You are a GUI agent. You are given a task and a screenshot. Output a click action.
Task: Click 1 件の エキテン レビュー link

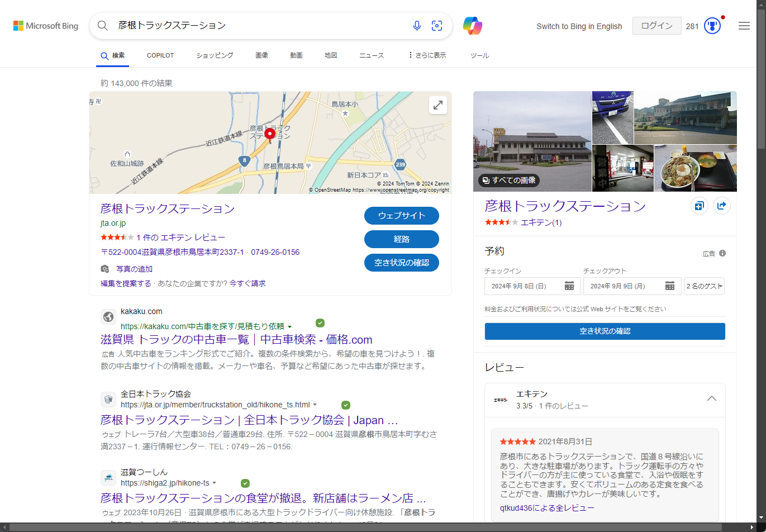180,237
